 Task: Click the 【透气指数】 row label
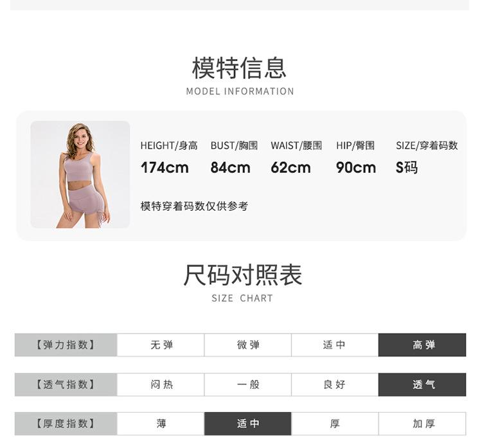click(x=66, y=384)
